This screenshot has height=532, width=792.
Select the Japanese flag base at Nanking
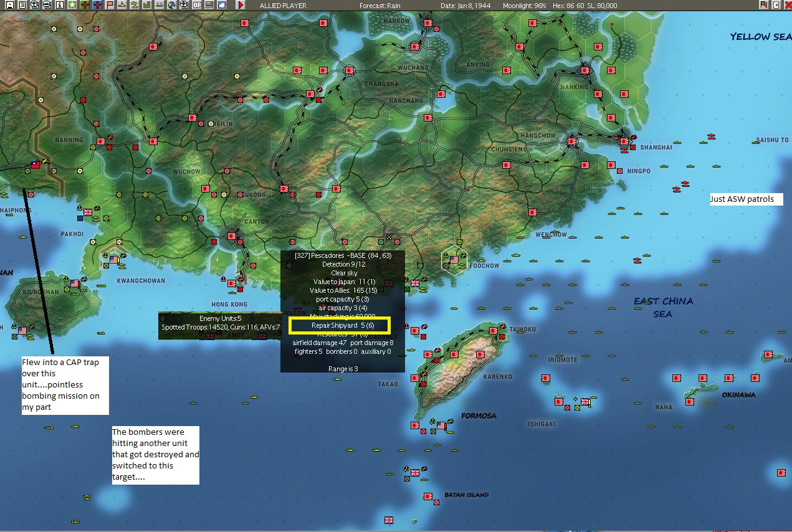584,70
